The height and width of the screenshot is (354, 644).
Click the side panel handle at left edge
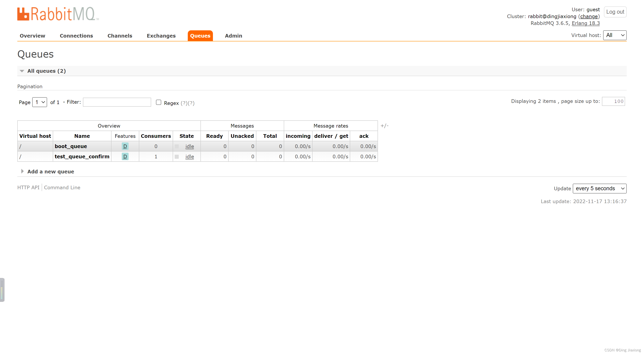tap(2, 290)
